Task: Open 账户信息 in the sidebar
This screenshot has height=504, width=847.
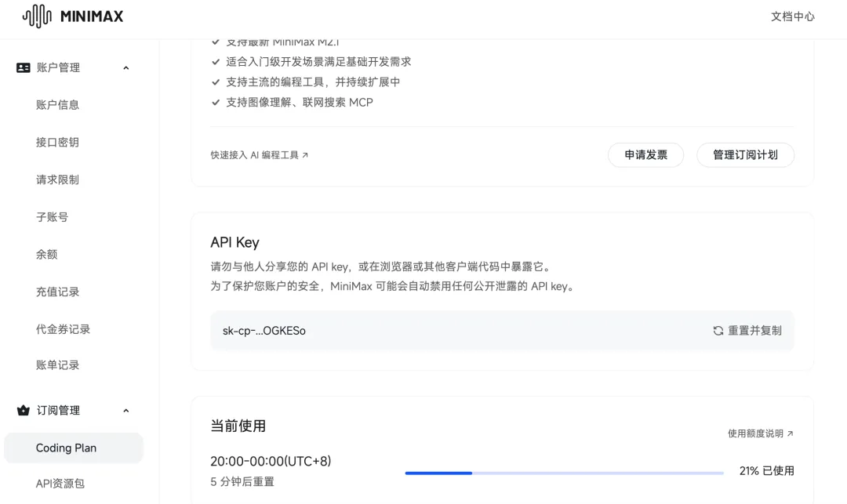Action: click(58, 105)
